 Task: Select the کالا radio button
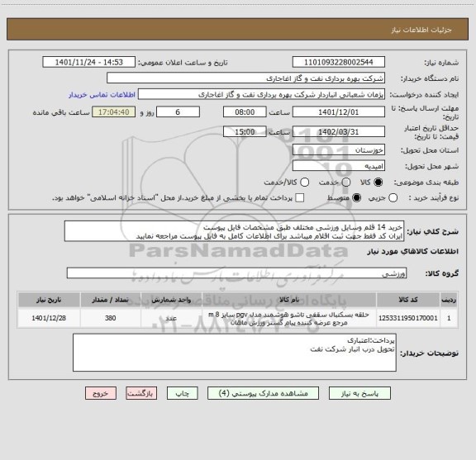pyautogui.click(x=378, y=183)
